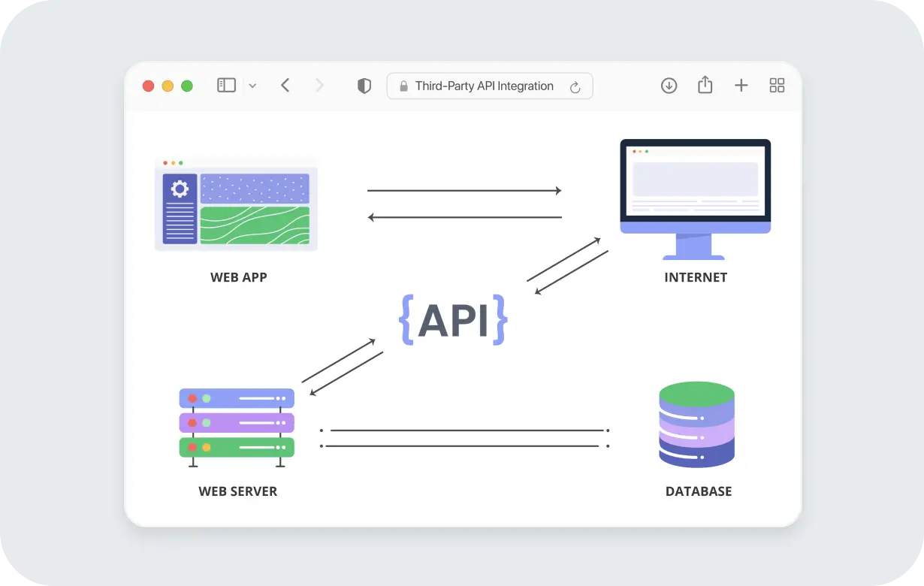Click the green server rack row
This screenshot has width=924, height=586.
(x=237, y=447)
